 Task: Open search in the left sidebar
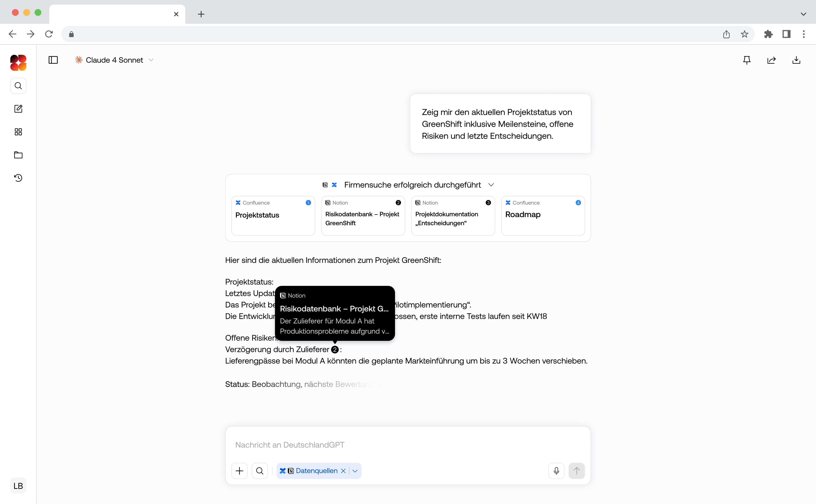click(x=18, y=86)
